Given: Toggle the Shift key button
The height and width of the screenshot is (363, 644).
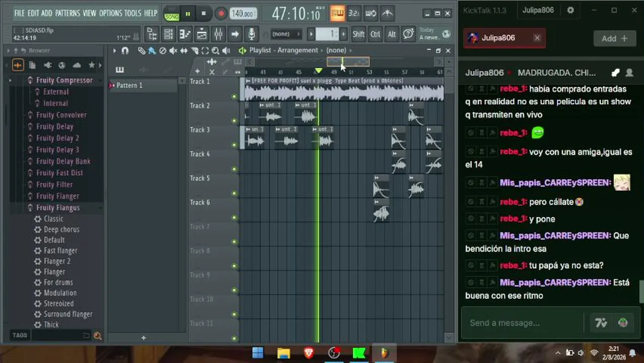Looking at the screenshot, I should (x=358, y=34).
